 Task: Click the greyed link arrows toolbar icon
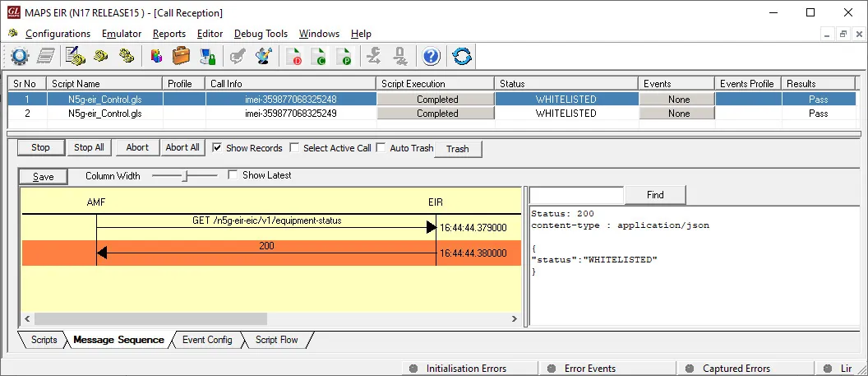374,56
